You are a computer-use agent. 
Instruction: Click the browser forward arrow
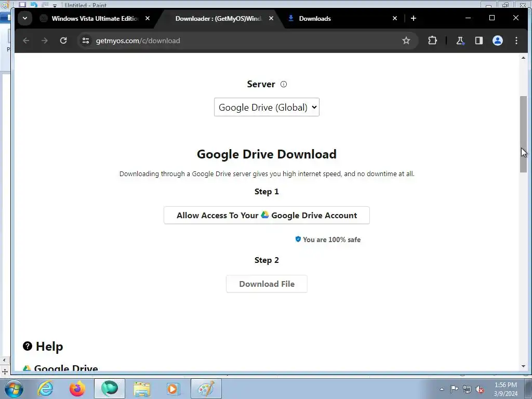click(x=45, y=41)
